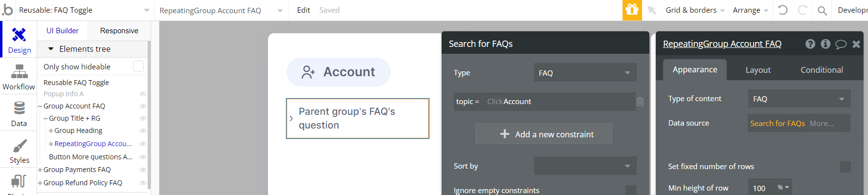Screen dimensions: 868x195
Task: Click Add a new constraint button
Action: tap(544, 134)
